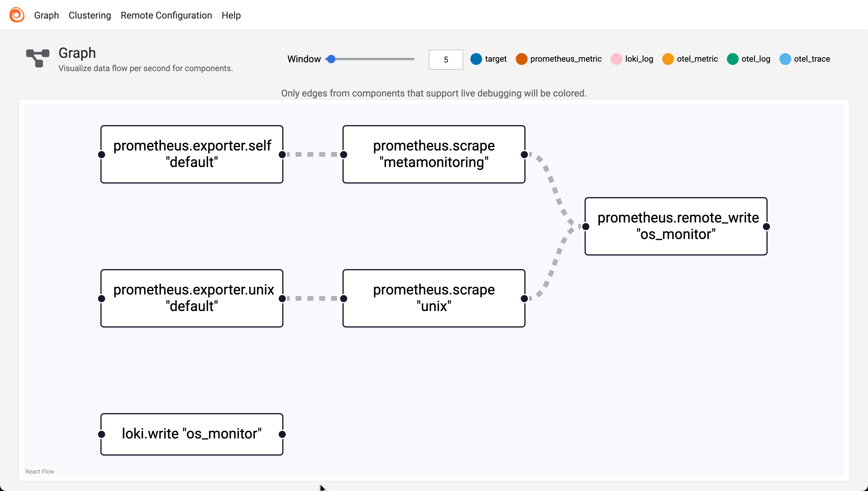Click the light blue otel_trace legend dot
The height and width of the screenshot is (491, 868).
click(785, 59)
